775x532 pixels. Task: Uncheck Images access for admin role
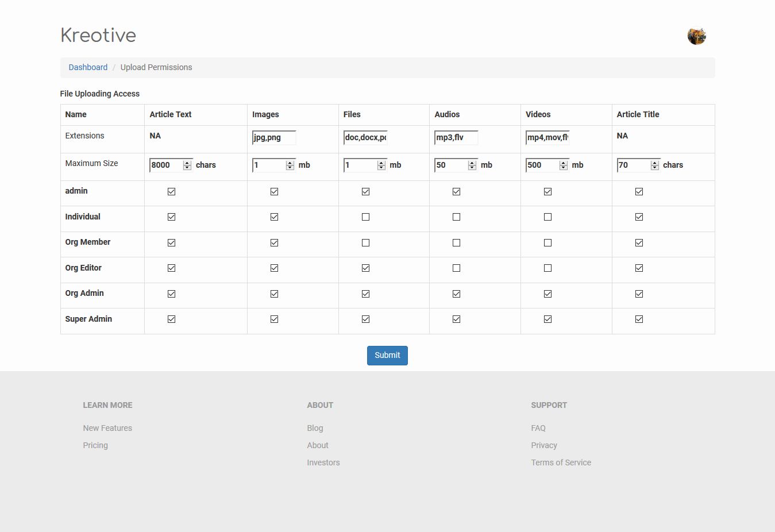point(274,192)
